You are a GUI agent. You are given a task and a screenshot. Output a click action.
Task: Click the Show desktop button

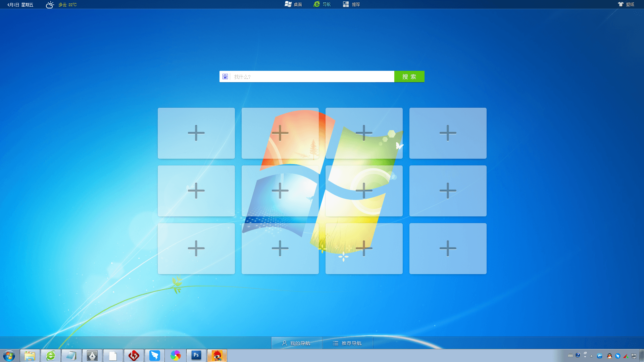[642, 355]
